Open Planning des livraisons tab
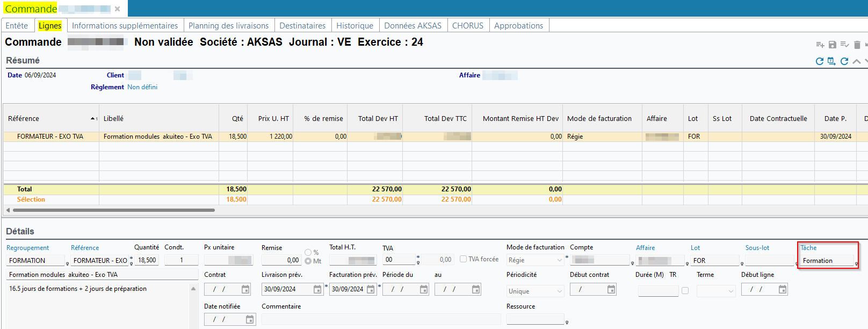868x329 pixels. pos(228,25)
